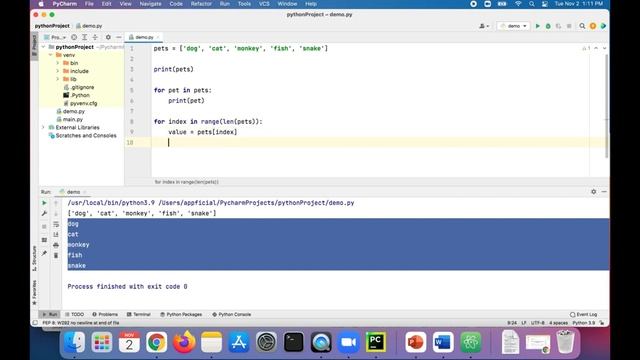The height and width of the screenshot is (360, 640).
Task: Click the 4 spaces indent status entry
Action: click(558, 323)
